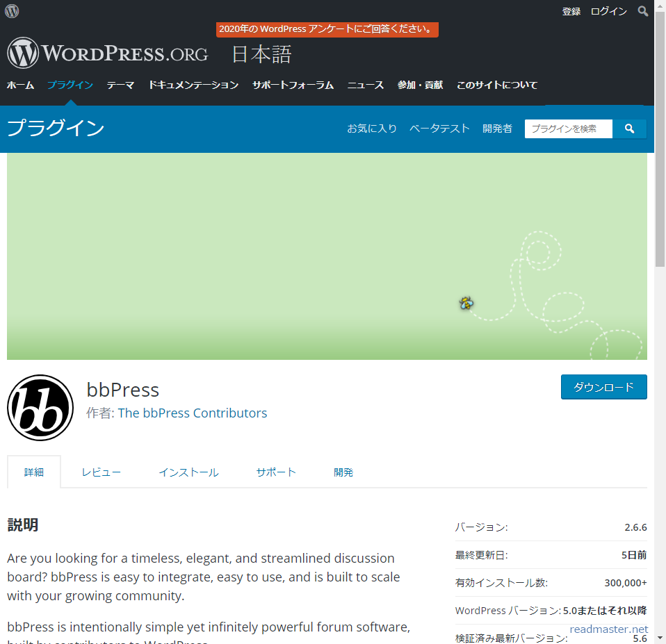Click the ログイン link
Image resolution: width=666 pixels, height=644 pixels.
tap(608, 11)
